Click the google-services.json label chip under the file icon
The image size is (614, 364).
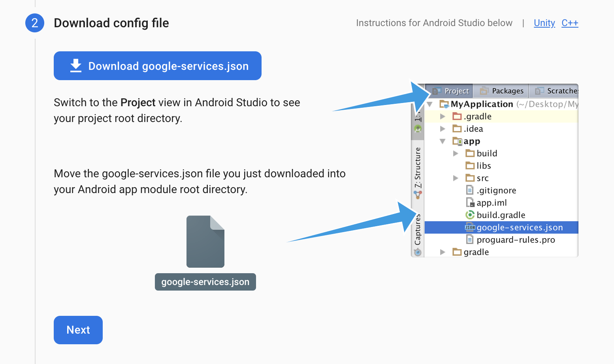(205, 282)
